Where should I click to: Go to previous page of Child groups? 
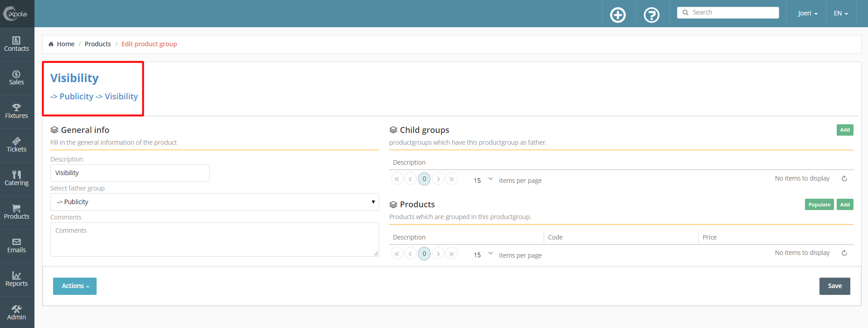410,179
